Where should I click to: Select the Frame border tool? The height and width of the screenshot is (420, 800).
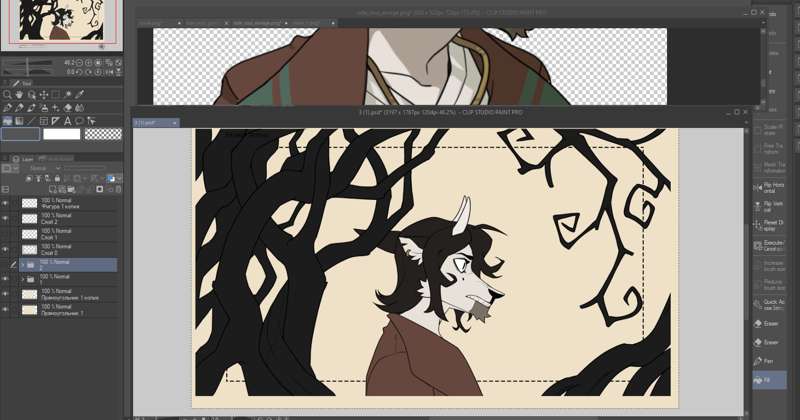pyautogui.click(x=44, y=121)
